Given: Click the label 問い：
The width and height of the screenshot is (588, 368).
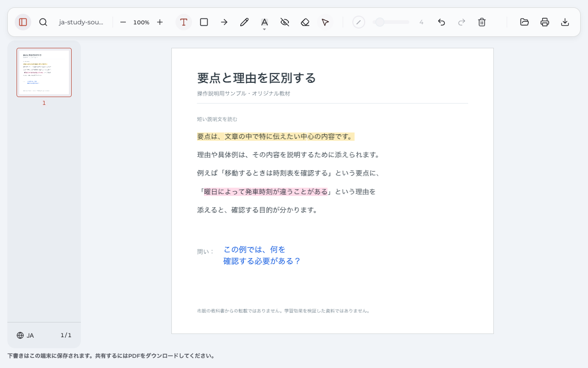Looking at the screenshot, I should pyautogui.click(x=206, y=252).
